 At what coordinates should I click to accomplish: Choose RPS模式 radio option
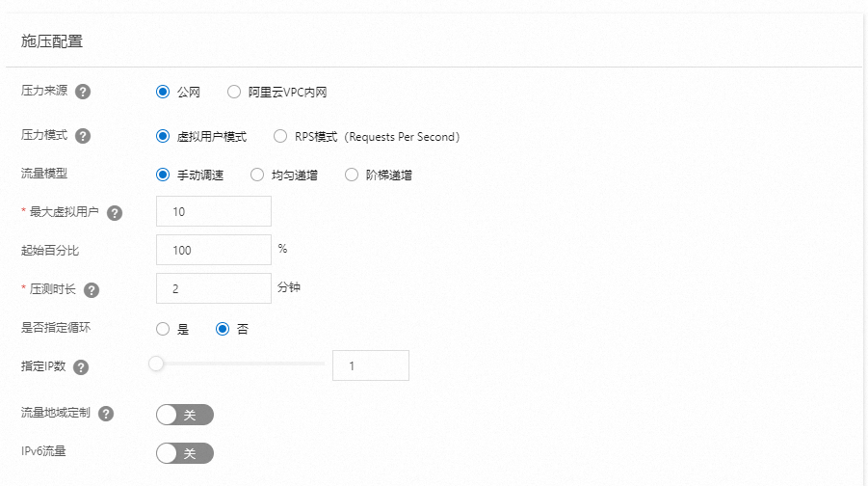[280, 136]
